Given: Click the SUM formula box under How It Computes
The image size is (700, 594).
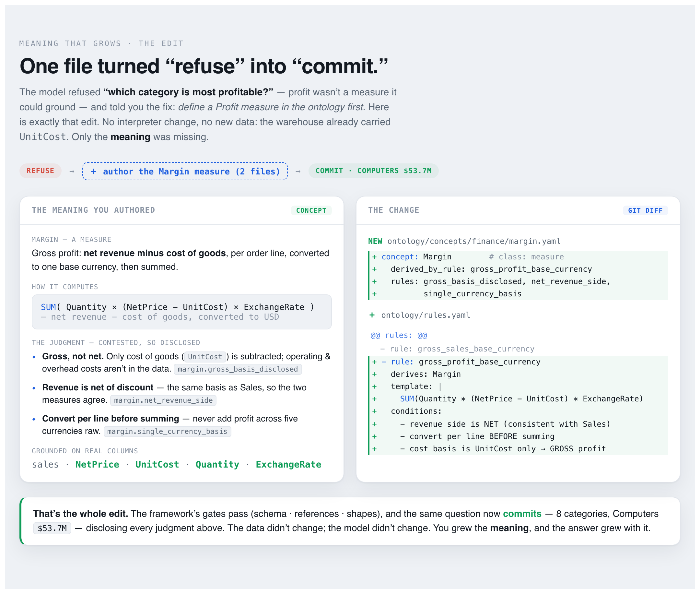Looking at the screenshot, I should tap(182, 312).
